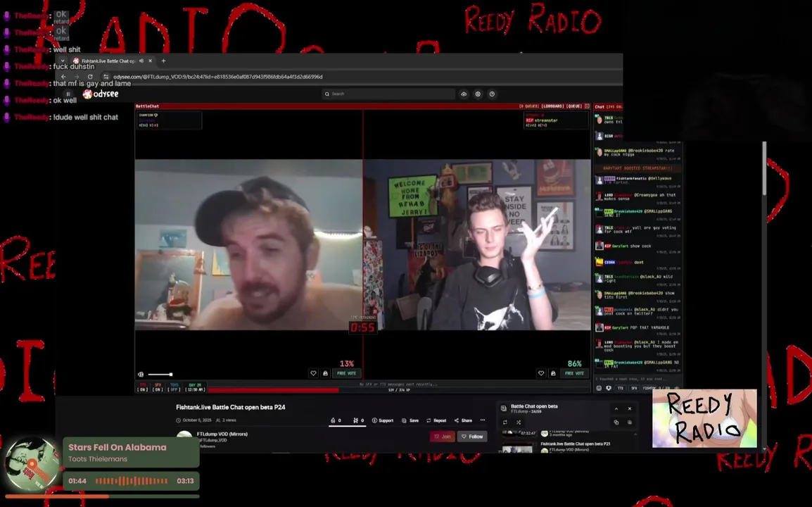Repost the video
Screen dimensions: 812x507
[x=436, y=420]
